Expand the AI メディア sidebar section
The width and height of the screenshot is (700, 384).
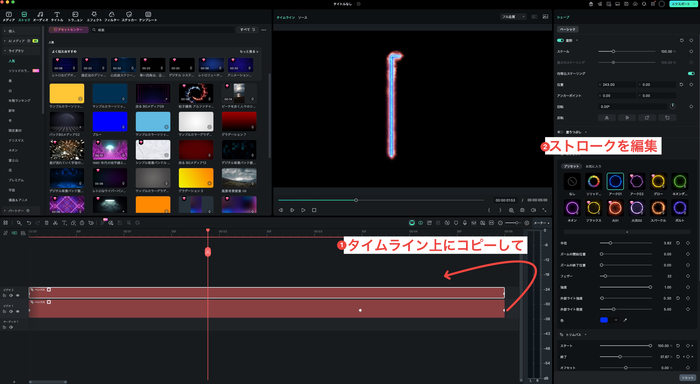click(x=5, y=41)
